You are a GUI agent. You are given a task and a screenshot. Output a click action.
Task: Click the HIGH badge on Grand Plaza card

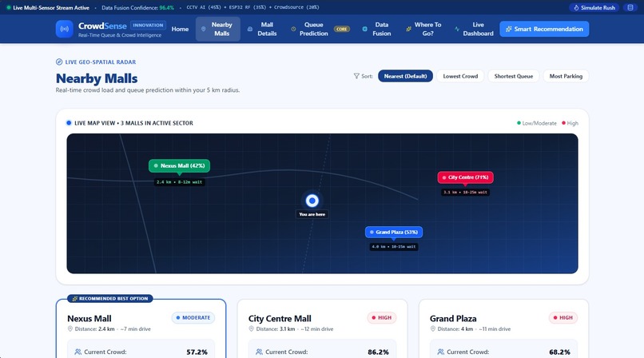[x=563, y=318]
